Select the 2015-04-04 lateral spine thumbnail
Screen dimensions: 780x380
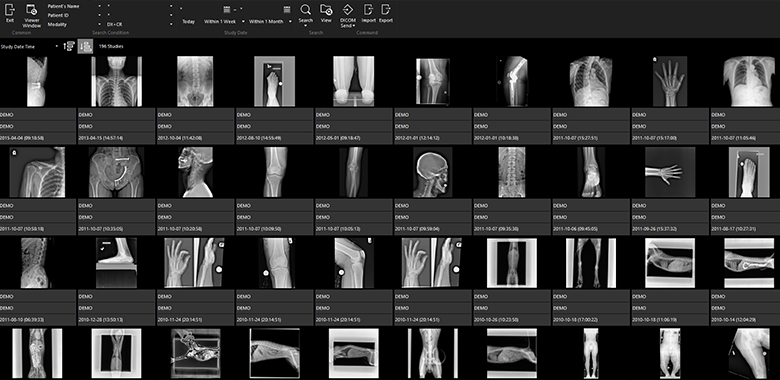(x=37, y=81)
